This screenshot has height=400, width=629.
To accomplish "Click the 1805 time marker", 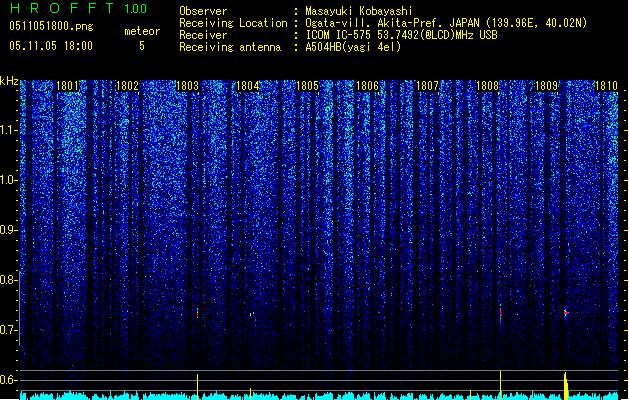I will [307, 86].
